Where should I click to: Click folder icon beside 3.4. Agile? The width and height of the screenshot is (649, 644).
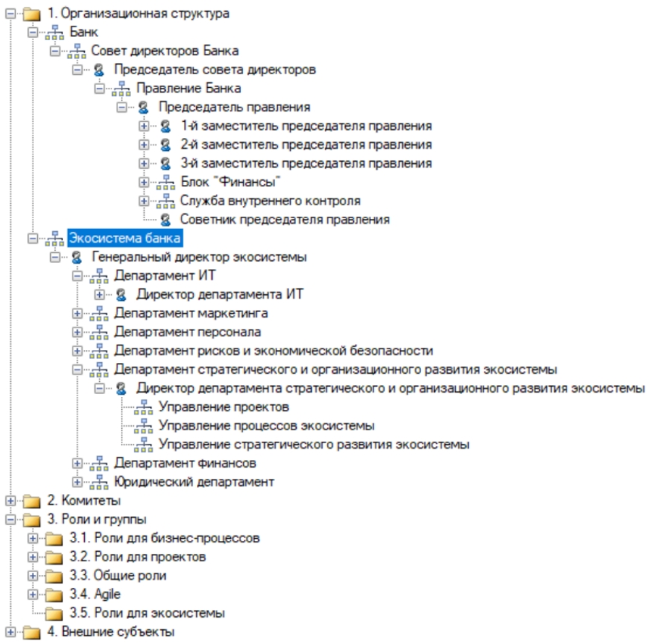coord(54,594)
